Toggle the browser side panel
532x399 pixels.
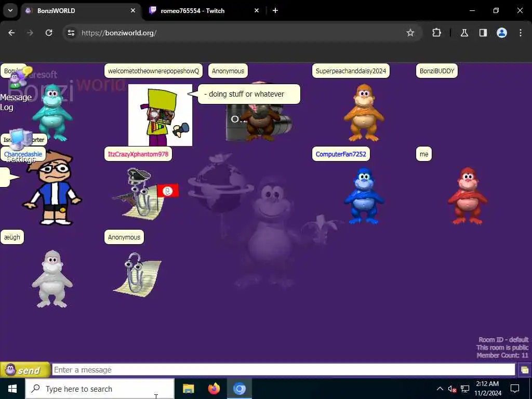point(483,33)
